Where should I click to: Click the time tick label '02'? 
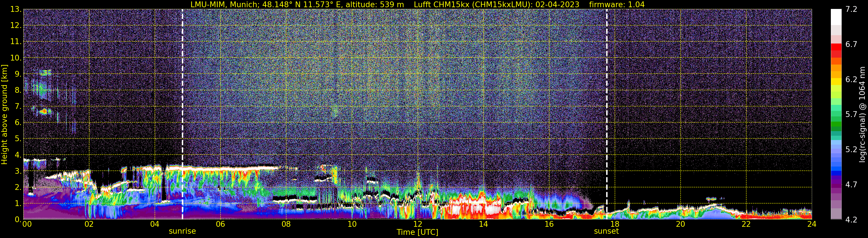pos(89,224)
